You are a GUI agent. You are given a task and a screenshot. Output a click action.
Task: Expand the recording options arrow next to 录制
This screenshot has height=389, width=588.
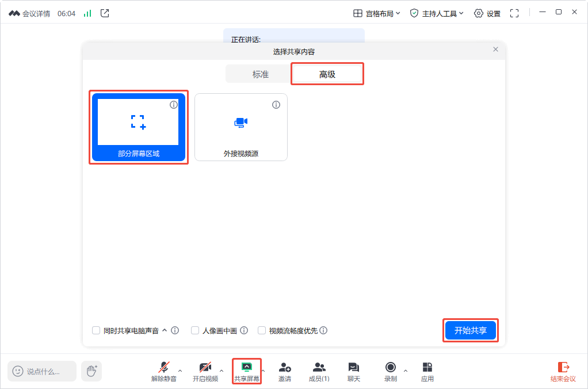406,371
